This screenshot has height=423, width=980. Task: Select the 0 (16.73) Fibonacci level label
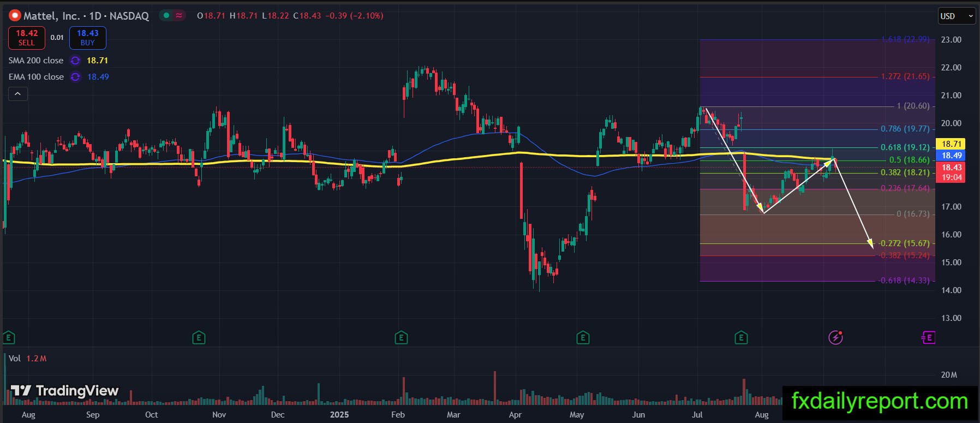point(913,214)
